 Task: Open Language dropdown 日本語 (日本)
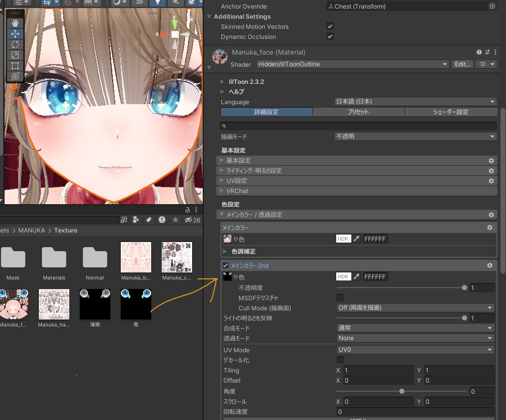[416, 102]
